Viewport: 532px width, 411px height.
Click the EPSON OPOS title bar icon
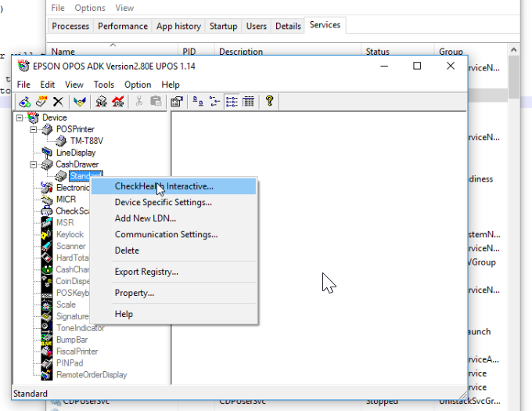23,66
